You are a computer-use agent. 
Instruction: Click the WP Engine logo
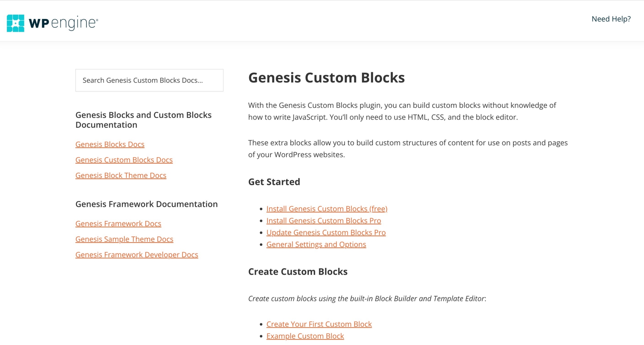[52, 22]
